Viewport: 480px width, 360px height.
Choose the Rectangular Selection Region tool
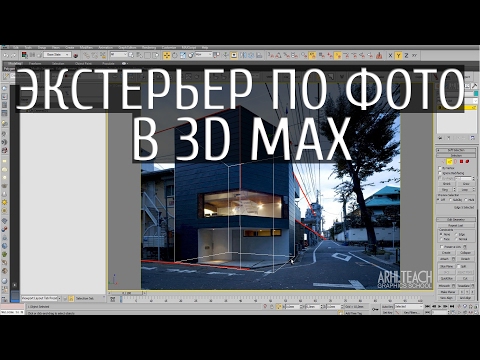tap(147, 55)
